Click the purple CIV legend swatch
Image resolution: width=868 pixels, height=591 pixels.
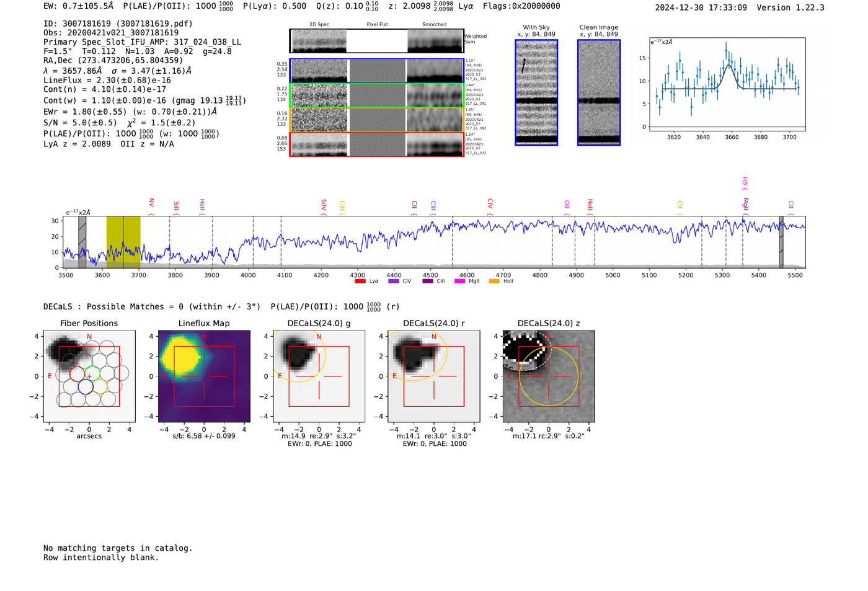point(393,281)
